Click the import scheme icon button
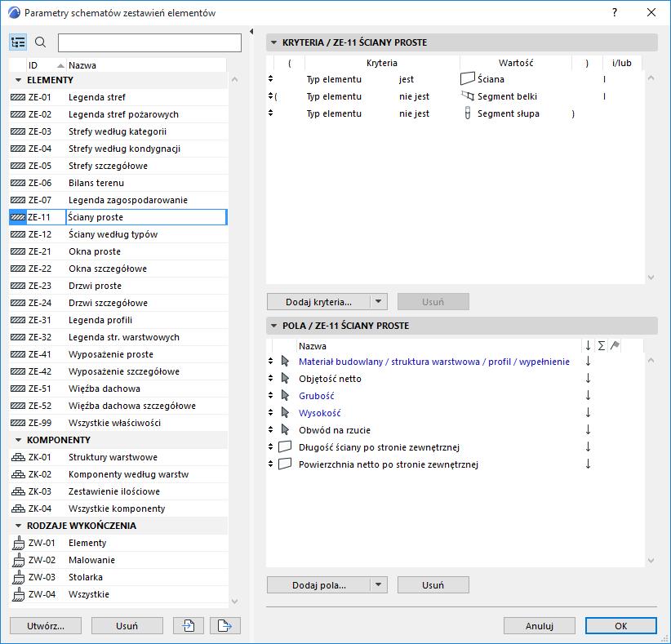 click(x=189, y=626)
